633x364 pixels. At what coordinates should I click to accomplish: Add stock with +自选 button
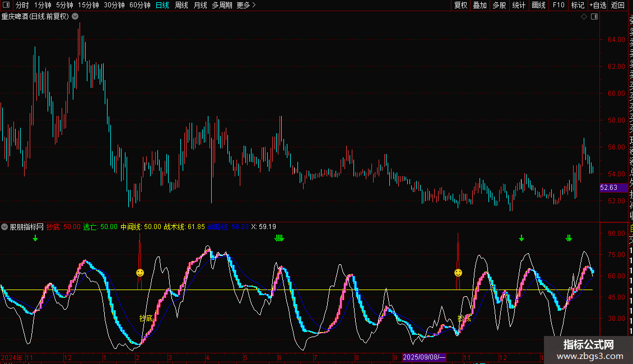(x=598, y=5)
